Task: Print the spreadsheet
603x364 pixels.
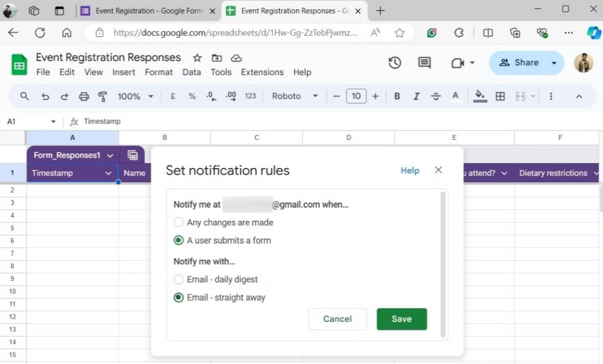Action: [84, 96]
